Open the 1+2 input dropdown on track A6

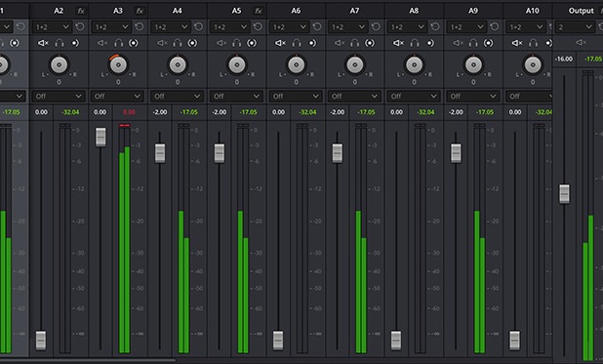coord(289,27)
